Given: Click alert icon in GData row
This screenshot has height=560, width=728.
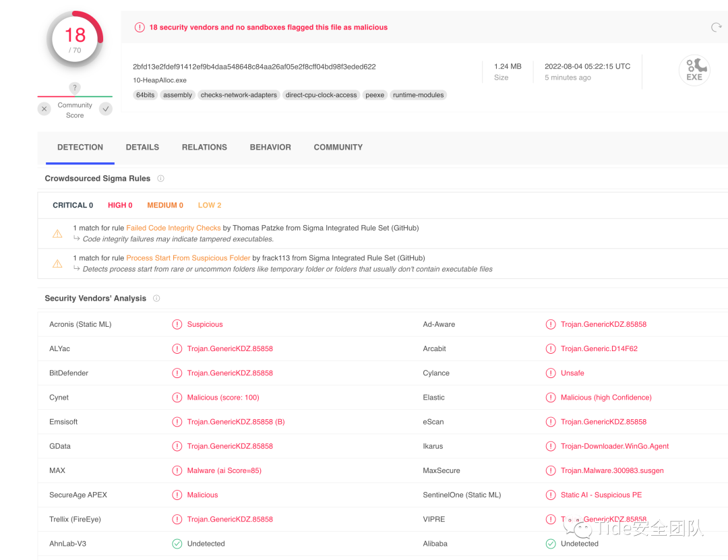Looking at the screenshot, I should point(177,445).
